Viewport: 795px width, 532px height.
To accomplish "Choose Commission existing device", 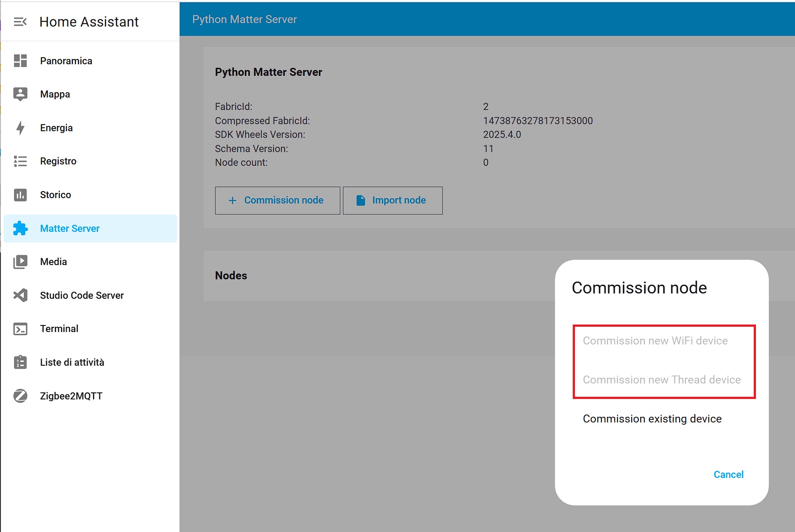I will [x=652, y=419].
